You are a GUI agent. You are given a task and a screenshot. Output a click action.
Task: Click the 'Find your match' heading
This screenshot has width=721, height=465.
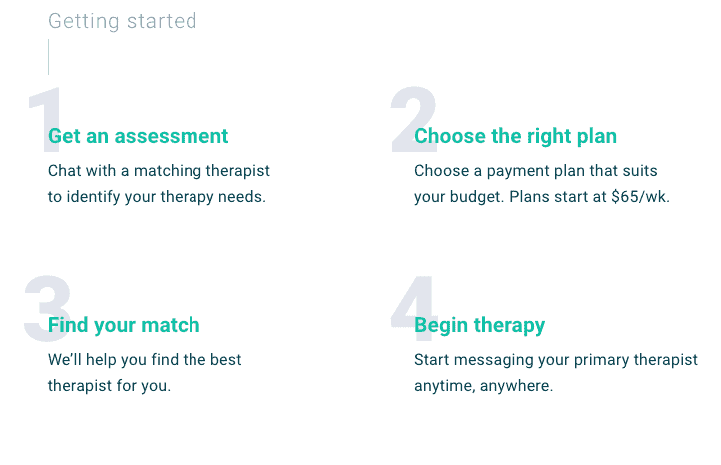[x=124, y=325]
